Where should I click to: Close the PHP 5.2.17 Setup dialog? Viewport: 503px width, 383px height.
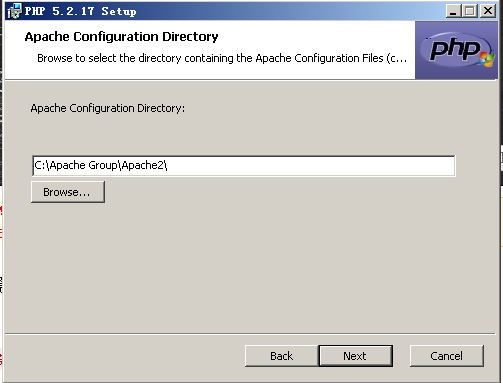coord(488,11)
